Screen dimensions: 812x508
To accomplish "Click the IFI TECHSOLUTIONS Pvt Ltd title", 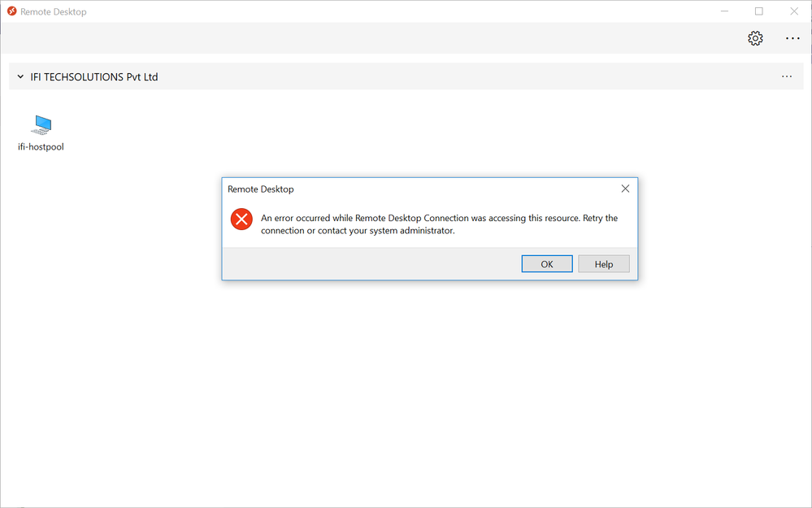I will [x=94, y=76].
